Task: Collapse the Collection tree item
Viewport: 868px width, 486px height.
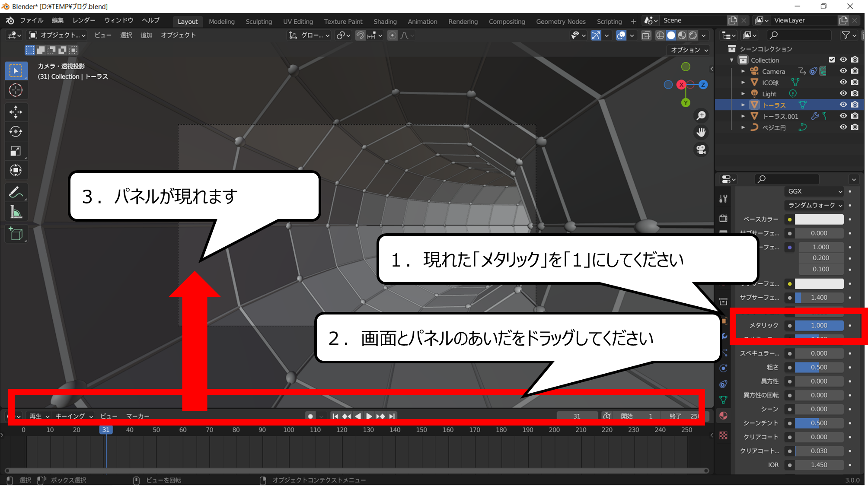Action: coord(732,60)
